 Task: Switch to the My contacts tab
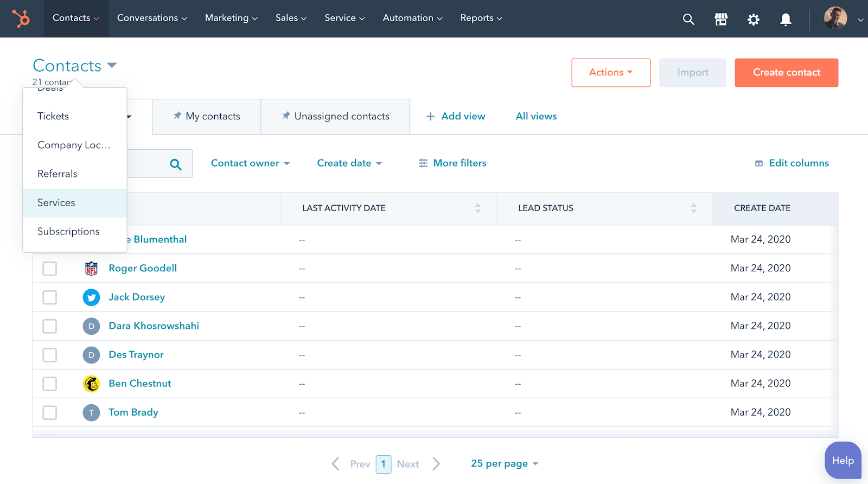[x=207, y=116]
